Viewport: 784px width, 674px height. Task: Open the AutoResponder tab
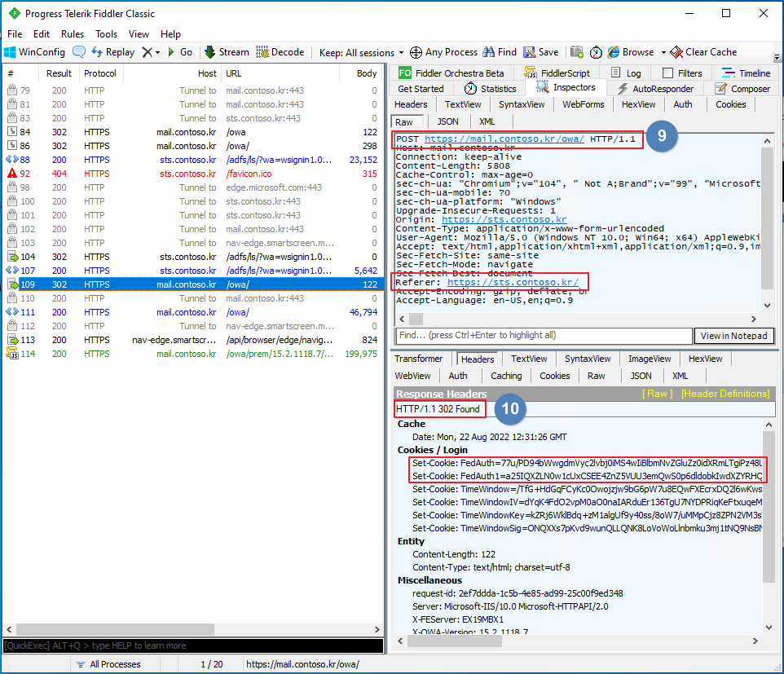point(655,89)
